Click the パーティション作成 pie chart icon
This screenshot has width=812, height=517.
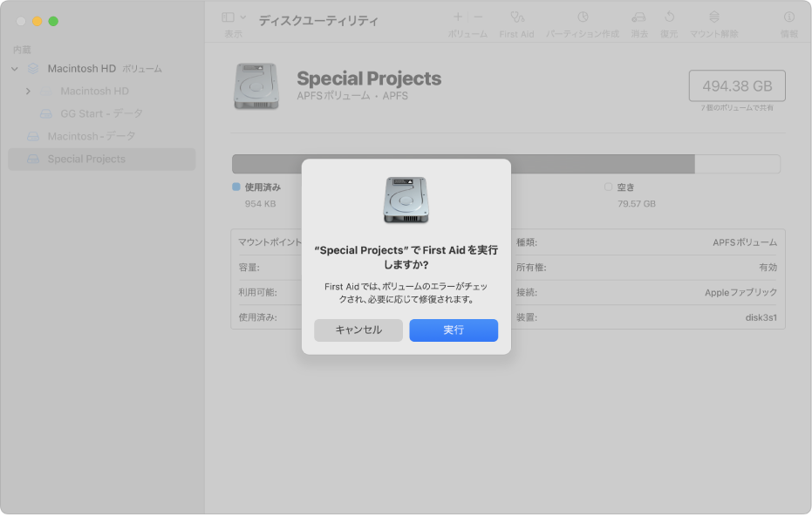click(583, 17)
